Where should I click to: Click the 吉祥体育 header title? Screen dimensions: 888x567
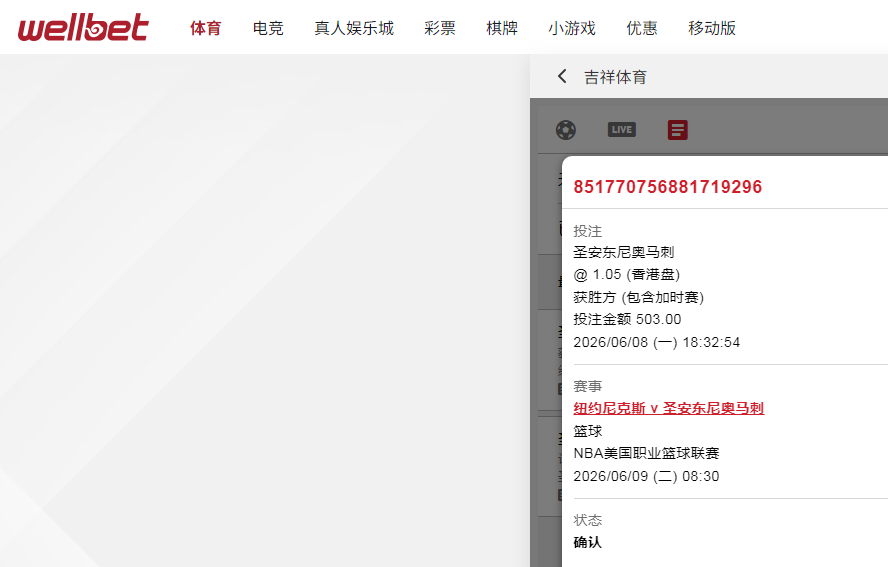[615, 77]
